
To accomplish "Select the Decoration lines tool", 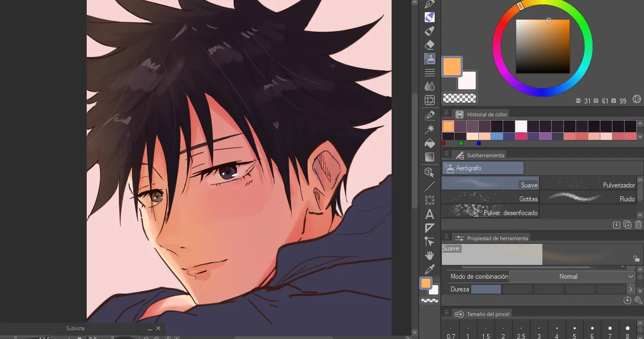I will pyautogui.click(x=430, y=72).
